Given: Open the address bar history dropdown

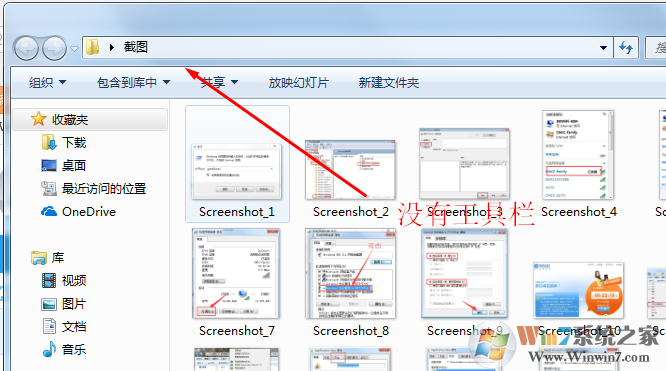Looking at the screenshot, I should click(x=603, y=48).
